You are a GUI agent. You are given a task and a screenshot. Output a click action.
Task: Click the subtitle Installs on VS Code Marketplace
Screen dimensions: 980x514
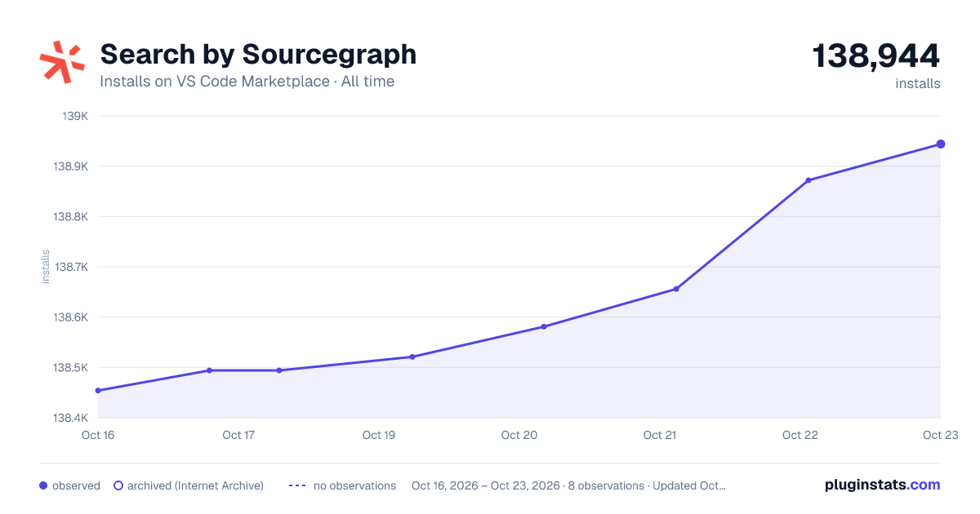click(215, 82)
